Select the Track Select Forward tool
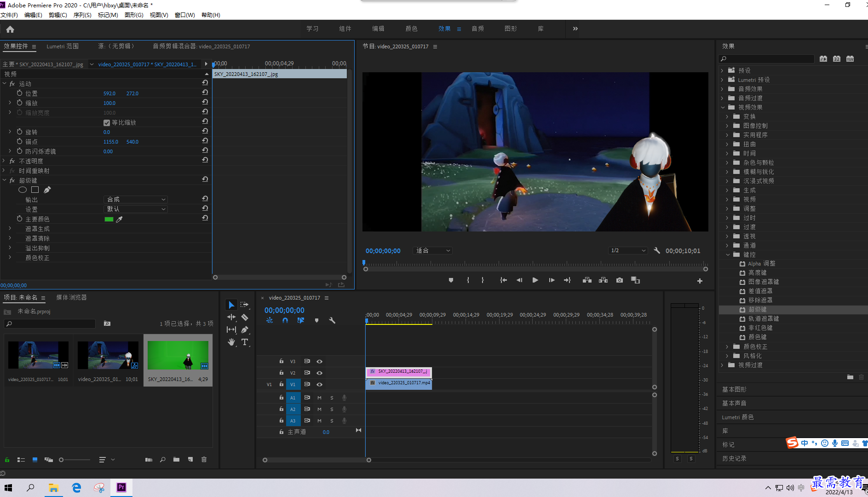The height and width of the screenshot is (497, 868). pyautogui.click(x=244, y=305)
